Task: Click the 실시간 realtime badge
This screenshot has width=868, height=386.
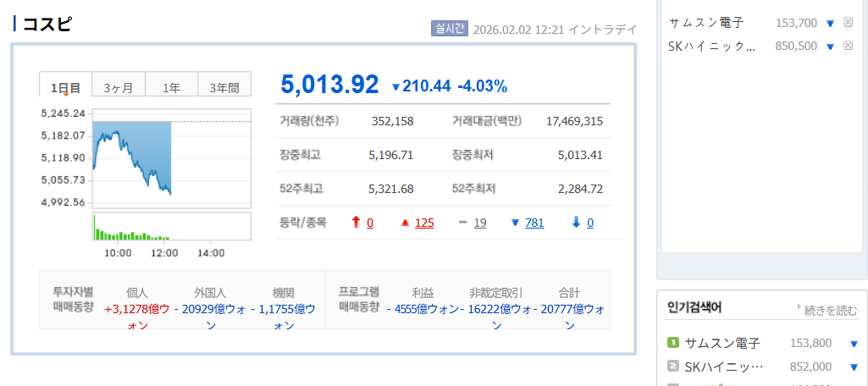Action: [449, 29]
